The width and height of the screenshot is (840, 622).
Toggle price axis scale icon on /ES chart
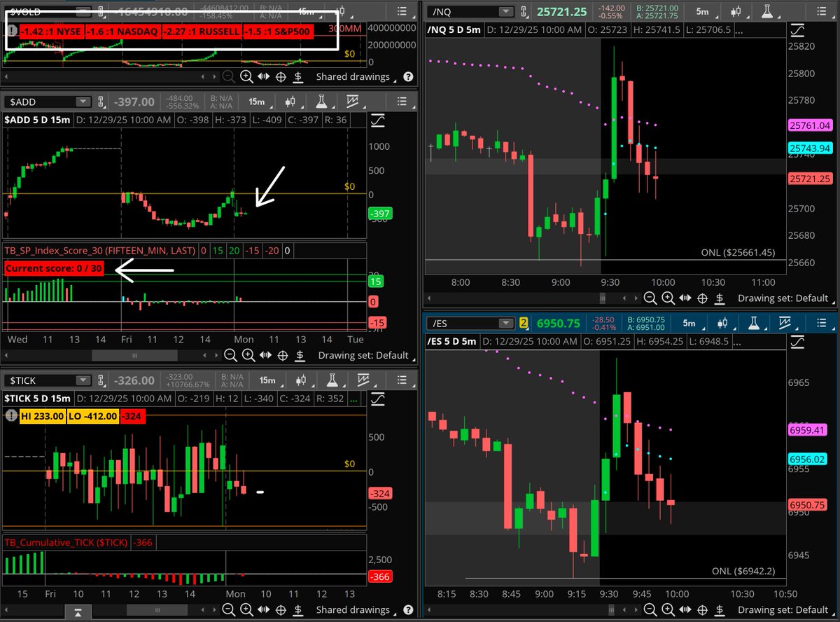coord(797,342)
